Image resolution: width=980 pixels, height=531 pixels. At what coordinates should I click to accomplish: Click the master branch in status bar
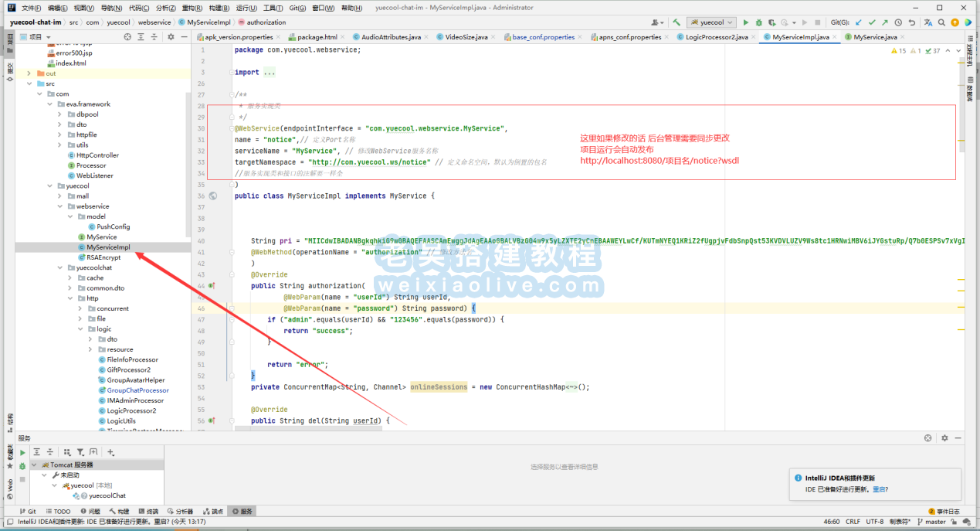tap(934, 522)
